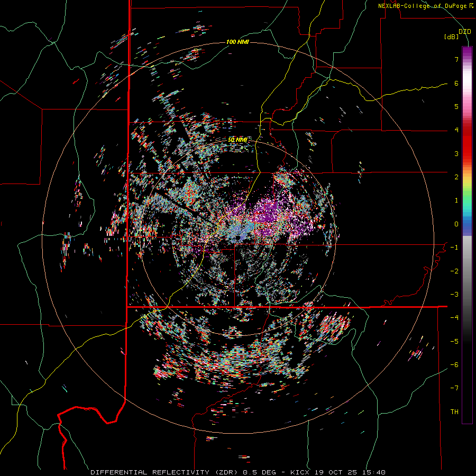Click the "5" value on the dB scale
This screenshot has width=476, height=476.
[x=456, y=106]
